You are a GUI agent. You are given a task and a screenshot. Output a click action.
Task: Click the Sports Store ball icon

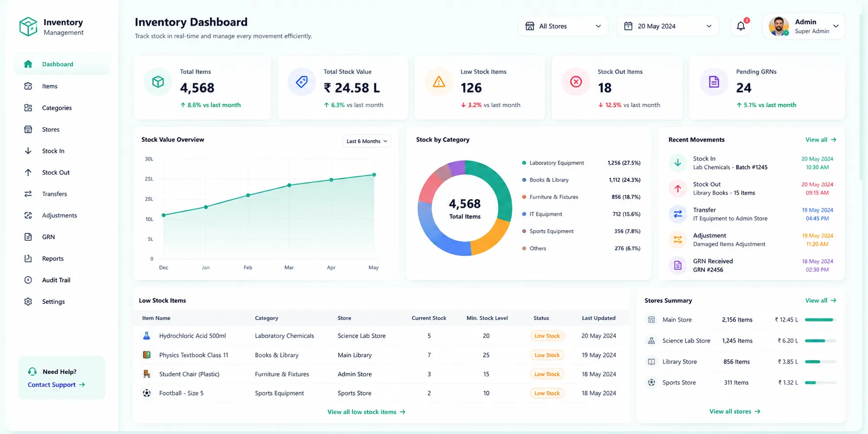(651, 383)
